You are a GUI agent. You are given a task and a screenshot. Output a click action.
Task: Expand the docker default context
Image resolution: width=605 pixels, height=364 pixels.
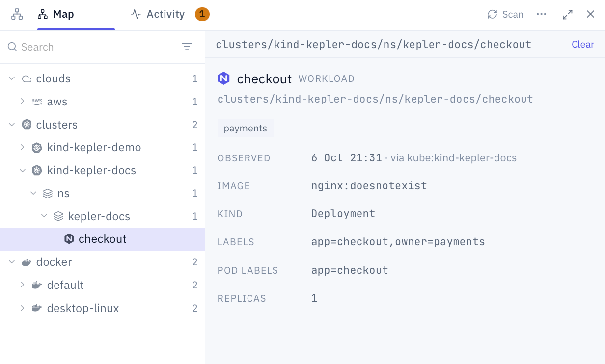pos(23,285)
